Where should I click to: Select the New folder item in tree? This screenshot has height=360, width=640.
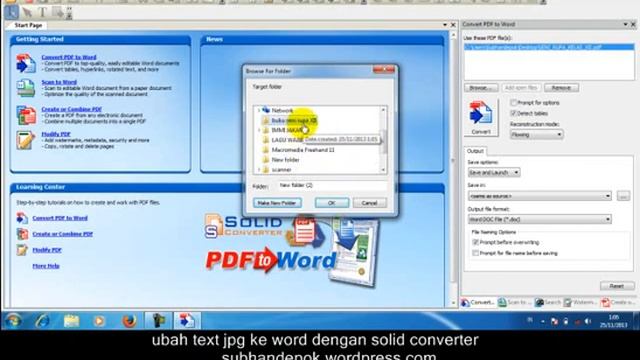click(x=286, y=160)
